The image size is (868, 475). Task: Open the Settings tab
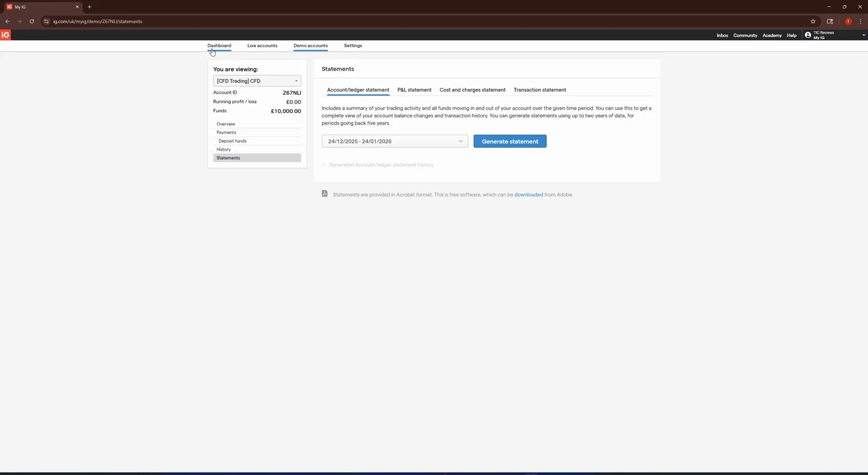pyautogui.click(x=353, y=45)
